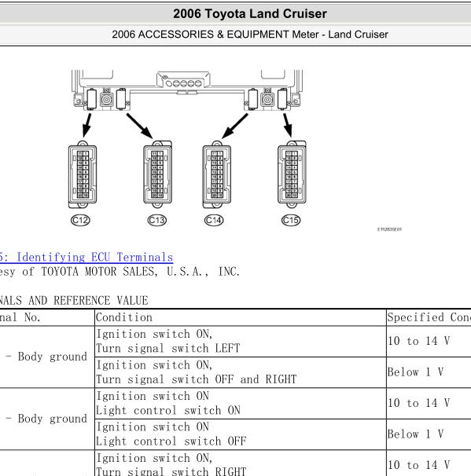
Task: Click the C12 connector pinout drawing
Action: pyautogui.click(x=83, y=174)
